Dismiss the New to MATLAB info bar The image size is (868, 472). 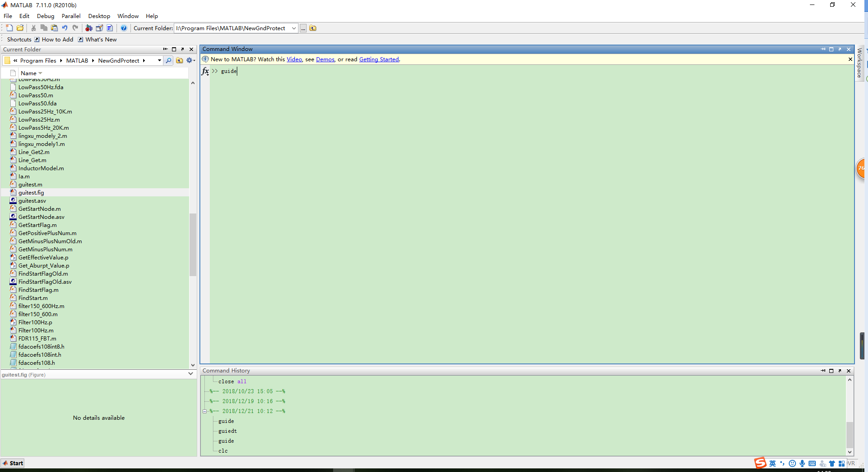pos(850,59)
